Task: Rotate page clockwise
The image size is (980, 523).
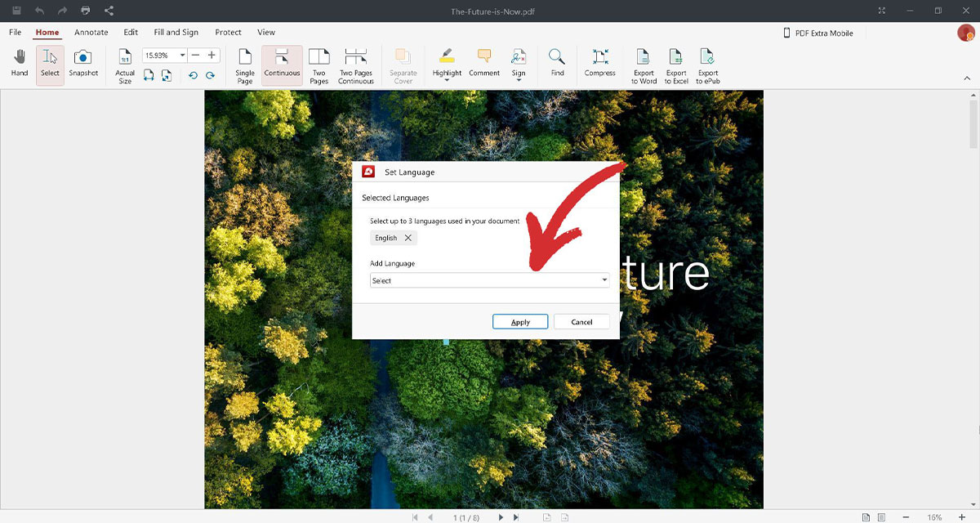Action: 210,75
